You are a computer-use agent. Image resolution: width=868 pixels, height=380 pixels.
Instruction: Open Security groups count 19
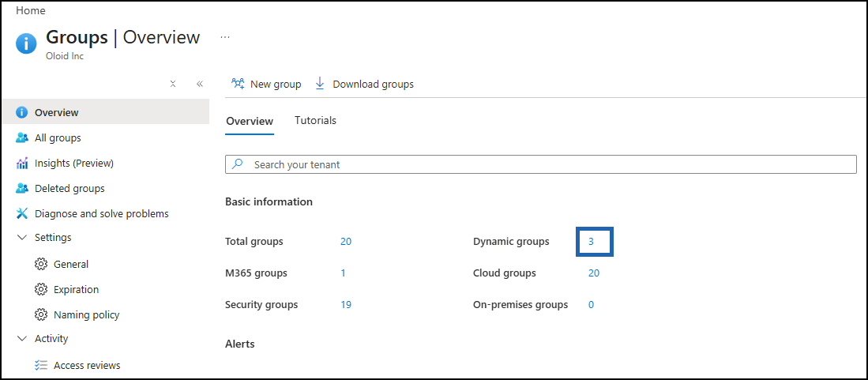coord(346,305)
